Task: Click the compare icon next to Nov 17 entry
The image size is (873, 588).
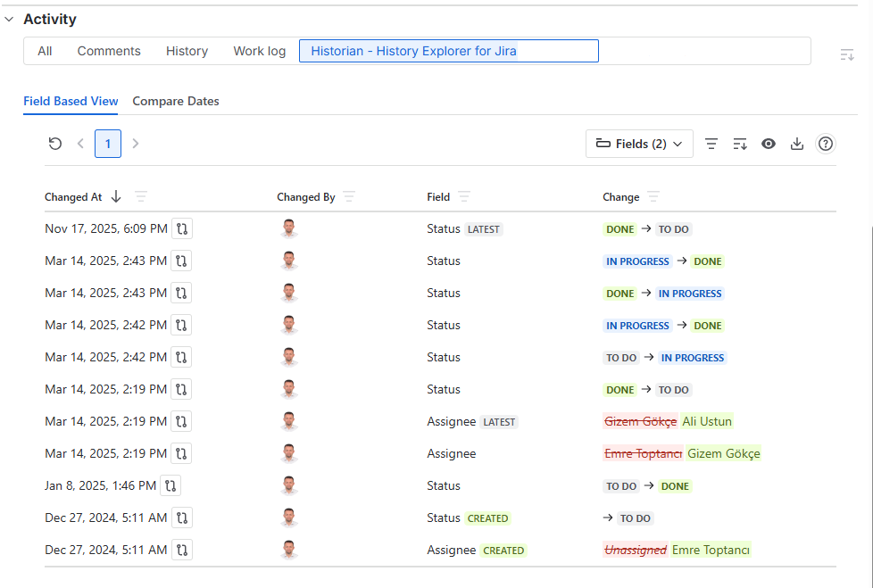Action: tap(182, 228)
